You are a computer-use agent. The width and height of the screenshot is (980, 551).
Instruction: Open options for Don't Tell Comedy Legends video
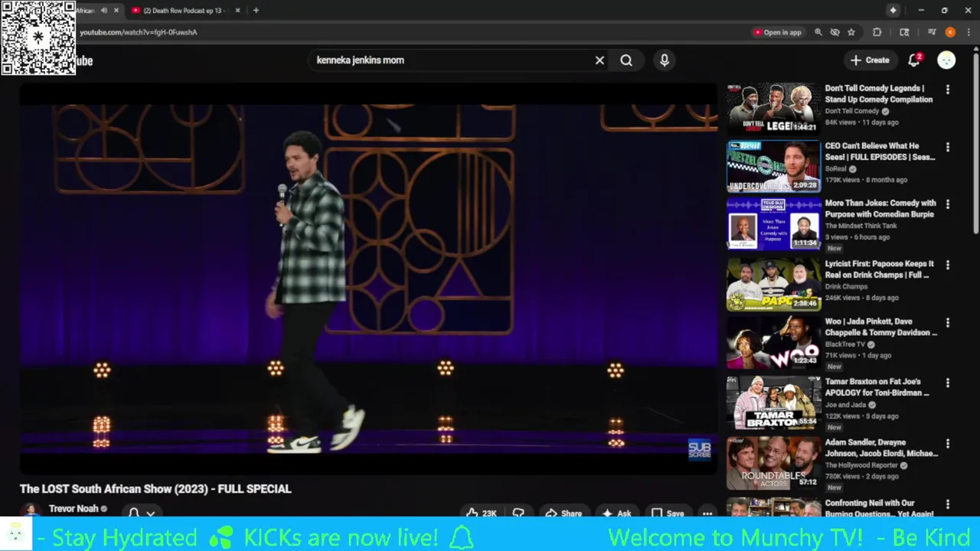pos(948,90)
